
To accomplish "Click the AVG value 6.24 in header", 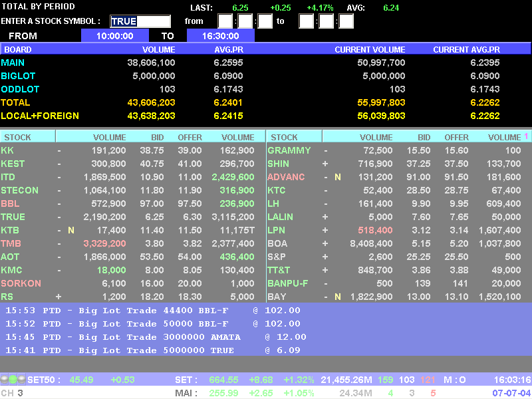I will 391,7.
